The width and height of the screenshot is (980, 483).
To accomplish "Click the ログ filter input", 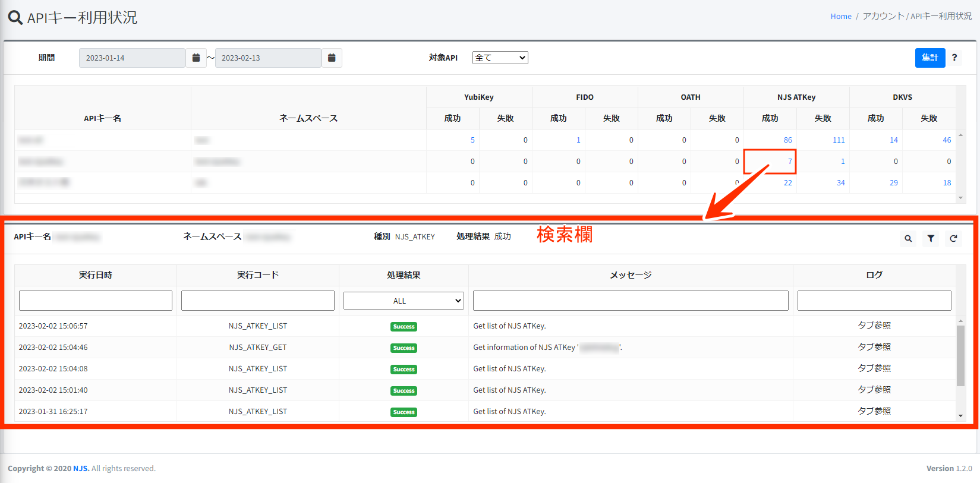I will point(874,301).
